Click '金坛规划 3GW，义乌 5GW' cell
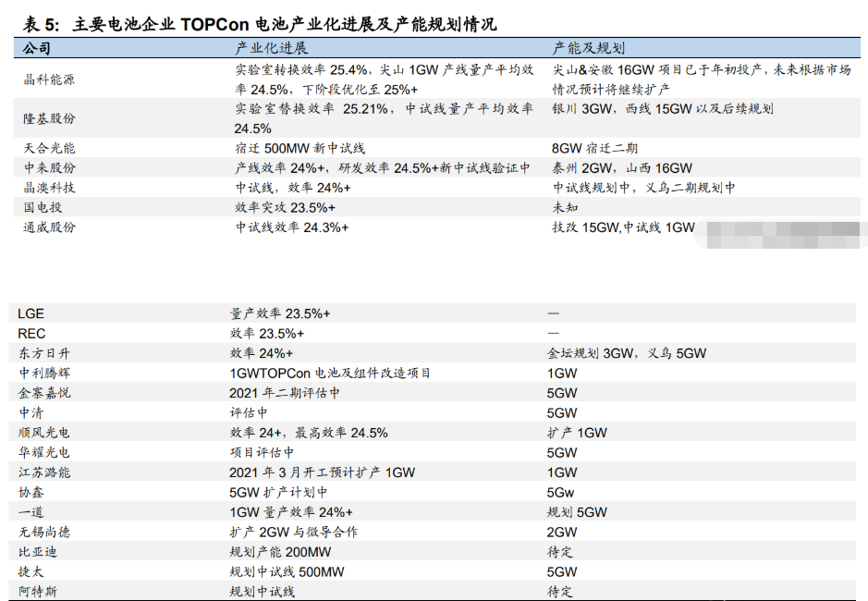This screenshot has height=601, width=868. coord(627,353)
